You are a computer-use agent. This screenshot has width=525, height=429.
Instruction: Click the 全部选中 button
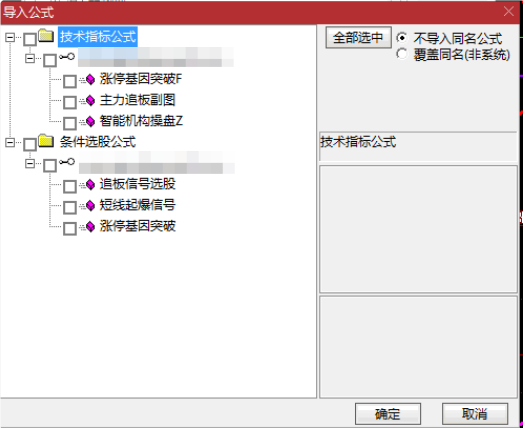coord(358,38)
